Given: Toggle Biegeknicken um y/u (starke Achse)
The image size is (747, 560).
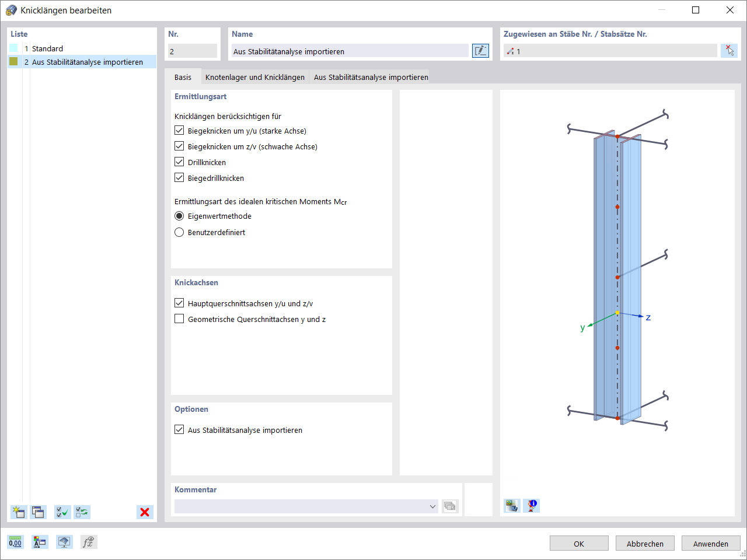Looking at the screenshot, I should coord(179,131).
